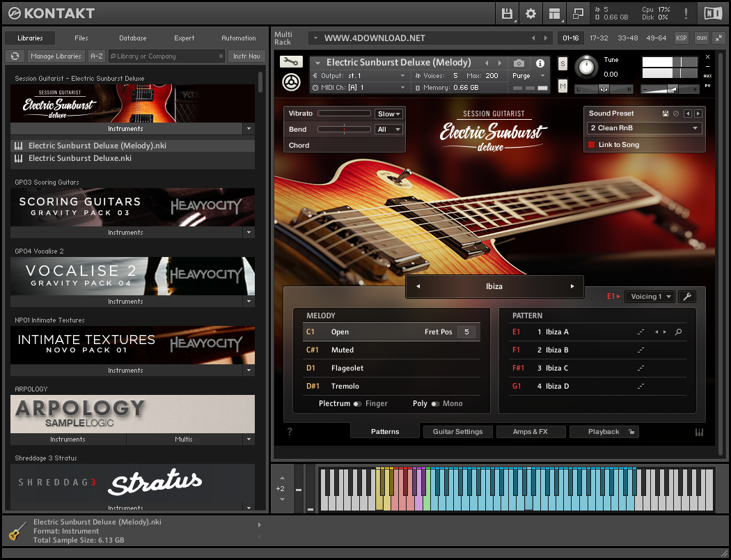
Task: Expand Electric Sunburst Deluxe library options arrow
Action: click(249, 129)
